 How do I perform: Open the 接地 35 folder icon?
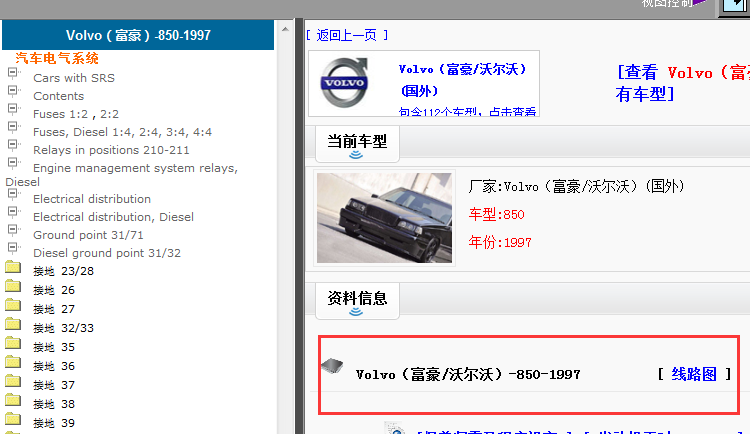point(13,343)
